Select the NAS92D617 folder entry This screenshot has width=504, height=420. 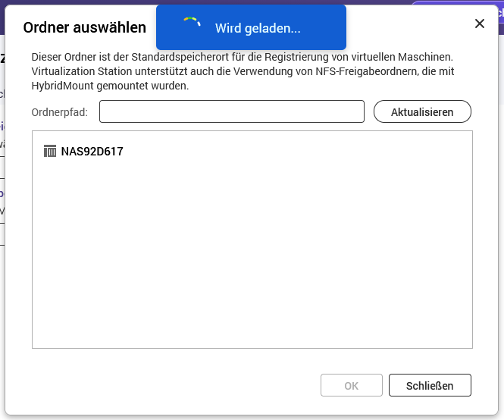[92, 151]
